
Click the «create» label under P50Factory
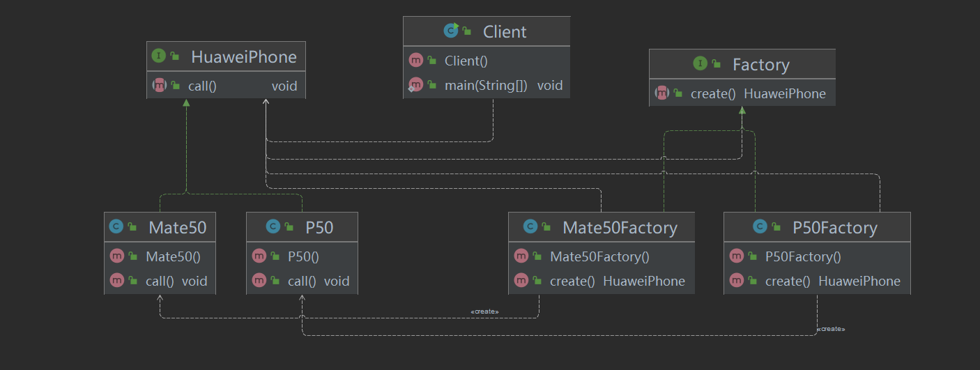(831, 329)
